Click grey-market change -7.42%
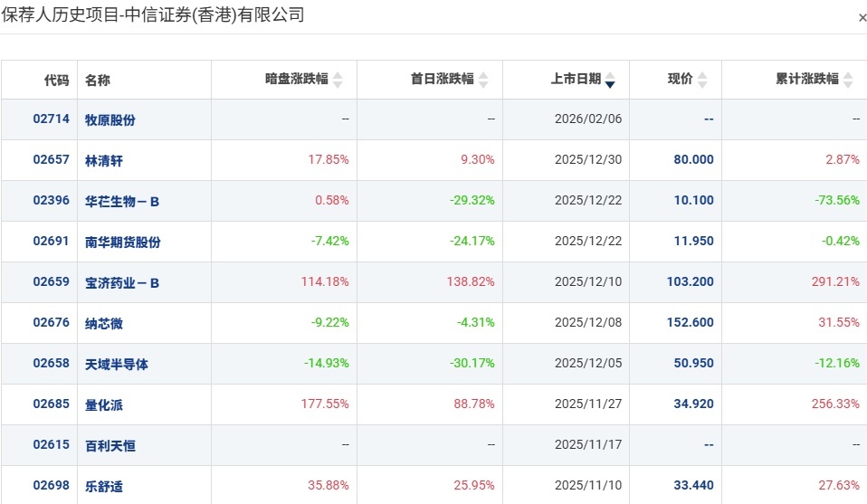Viewport: 867px width, 504px height. pyautogui.click(x=329, y=241)
